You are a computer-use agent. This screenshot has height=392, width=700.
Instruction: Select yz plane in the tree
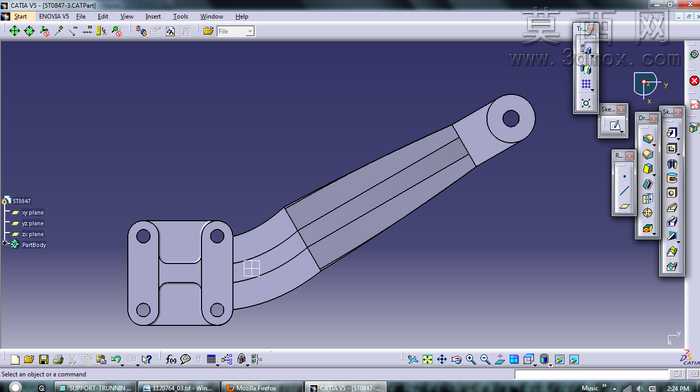pos(33,223)
